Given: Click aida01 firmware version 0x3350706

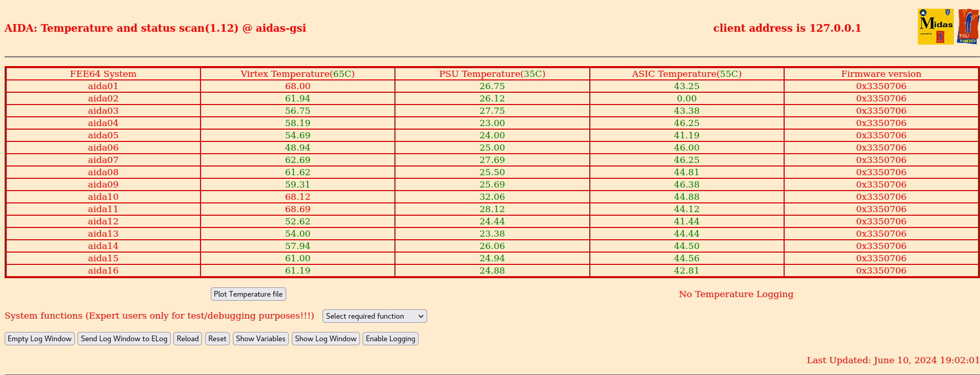Looking at the screenshot, I should 881,86.
